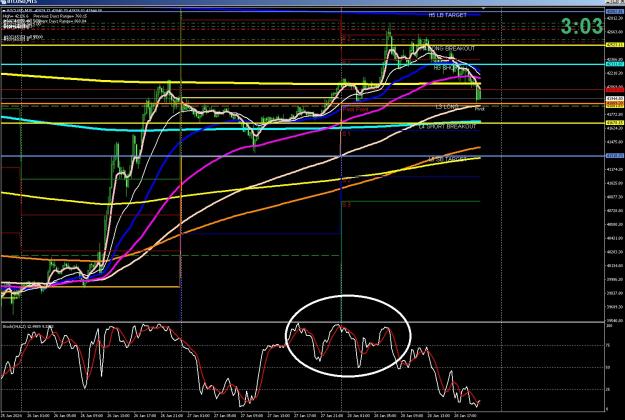The height and width of the screenshot is (420, 625).
Task: Click the cyan price tag on the price axis
Action: (615, 64)
